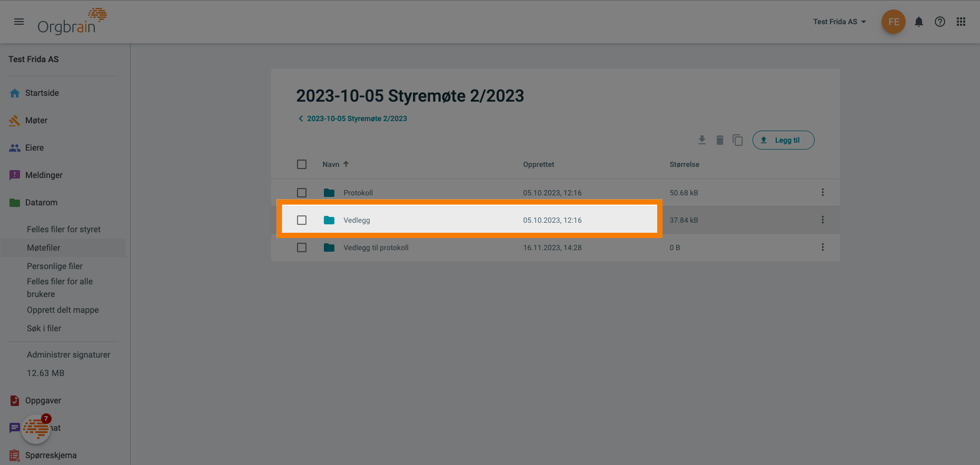This screenshot has height=465, width=980.
Task: Click the 50.68 kB size cell
Action: [684, 193]
